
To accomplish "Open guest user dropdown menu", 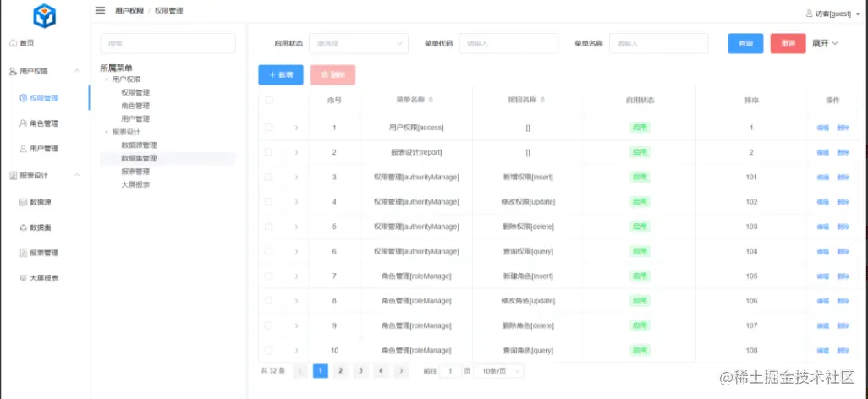I will click(833, 14).
